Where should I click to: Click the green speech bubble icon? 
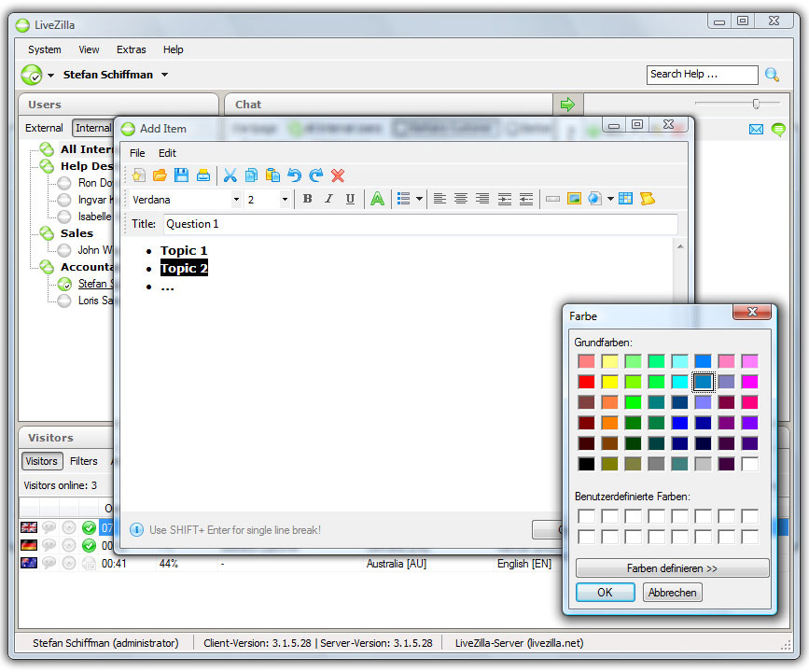pyautogui.click(x=778, y=129)
